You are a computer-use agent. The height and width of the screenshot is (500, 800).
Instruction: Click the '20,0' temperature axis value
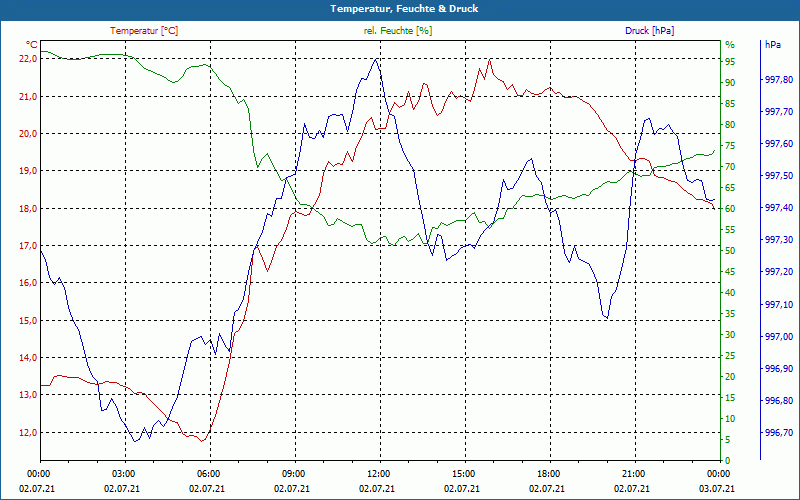pos(28,134)
